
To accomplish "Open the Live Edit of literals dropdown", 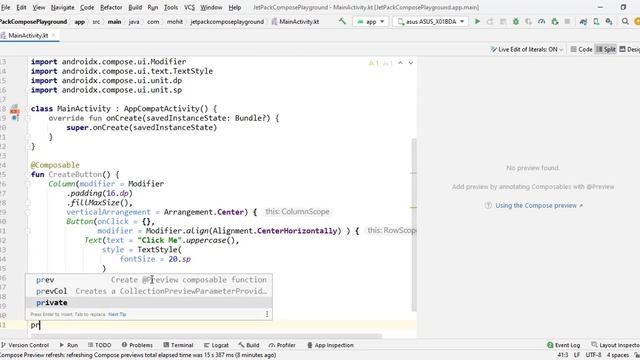I will point(527,49).
